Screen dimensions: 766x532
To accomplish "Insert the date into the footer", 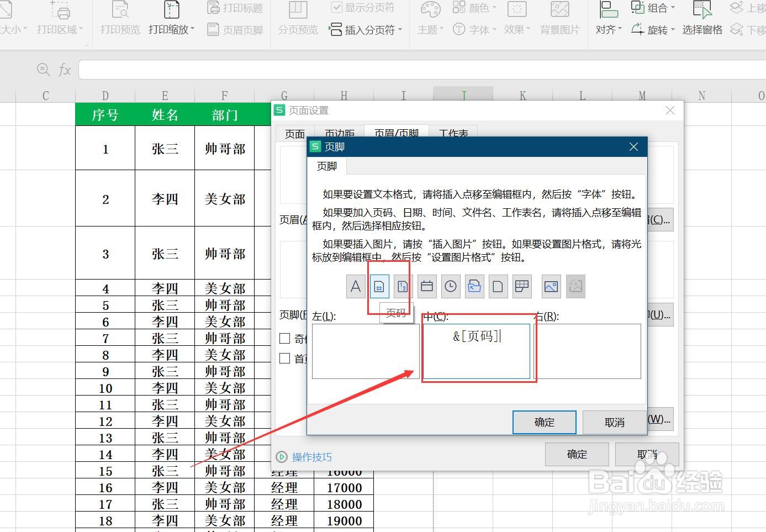I will 426,286.
